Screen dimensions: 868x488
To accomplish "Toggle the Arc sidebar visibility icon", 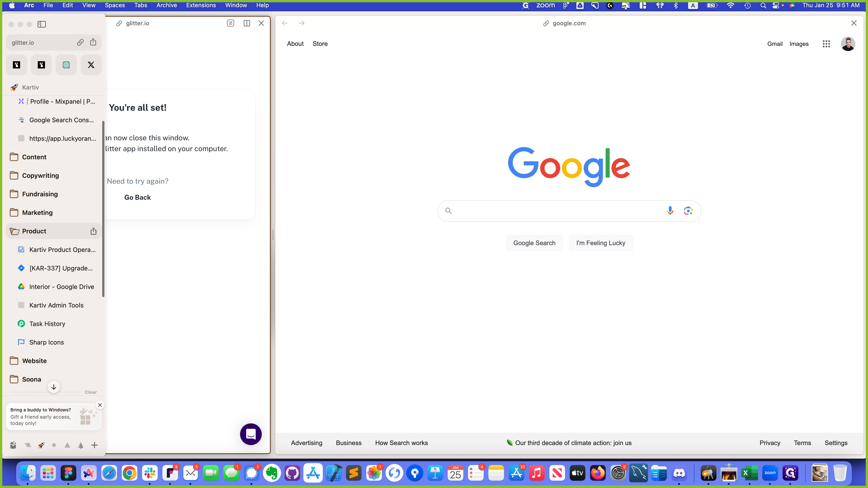I will point(42,24).
